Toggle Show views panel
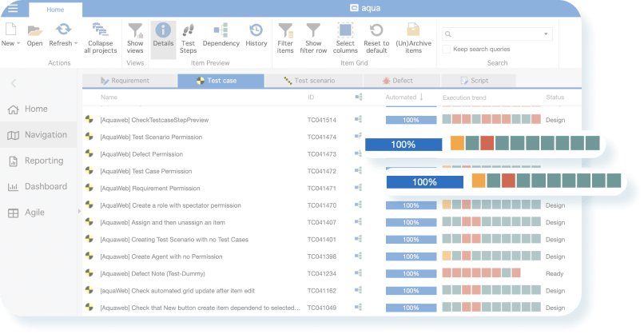Viewport: 644px width, 334px height. tap(135, 36)
